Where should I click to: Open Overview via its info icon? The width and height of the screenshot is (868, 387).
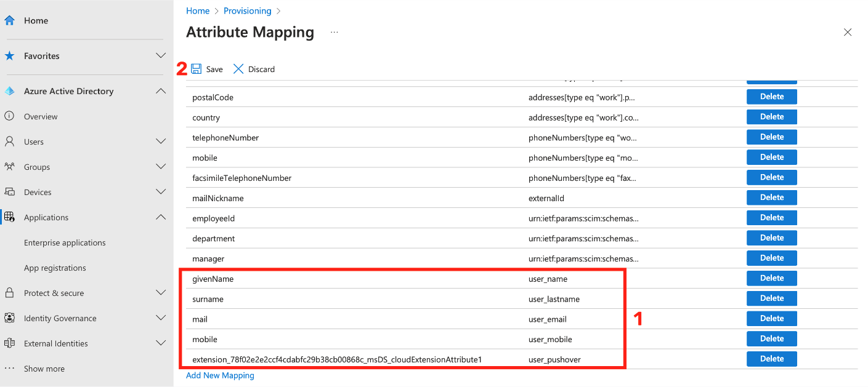(x=9, y=116)
